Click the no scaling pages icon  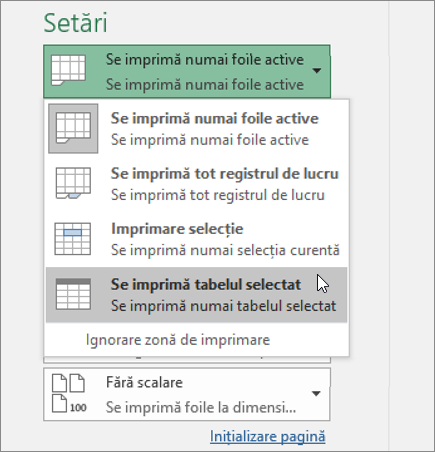point(69,393)
